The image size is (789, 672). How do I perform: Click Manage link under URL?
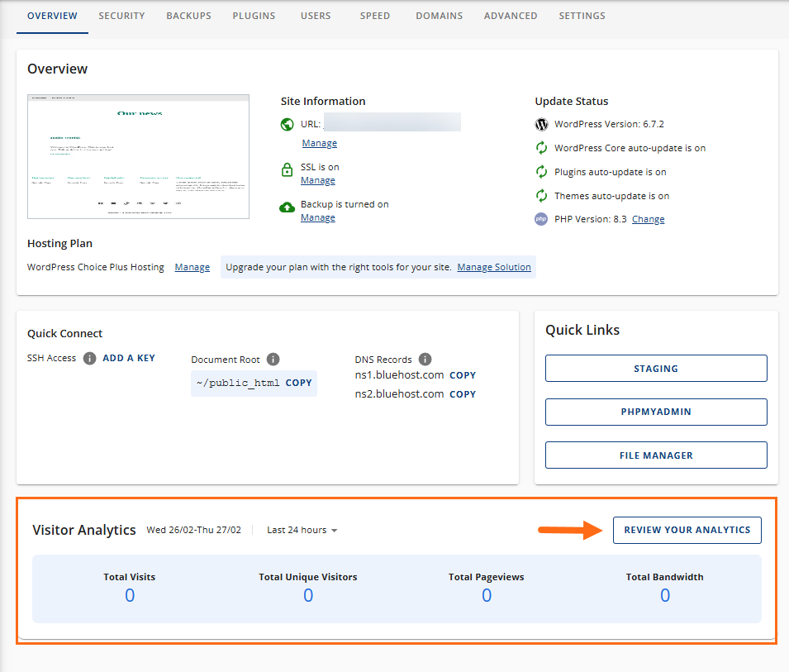[x=320, y=144]
